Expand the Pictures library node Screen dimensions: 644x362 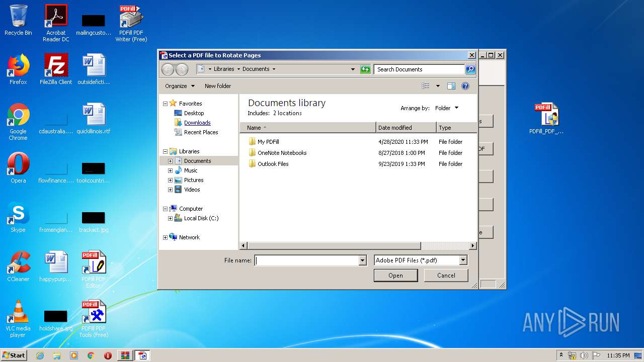(170, 180)
